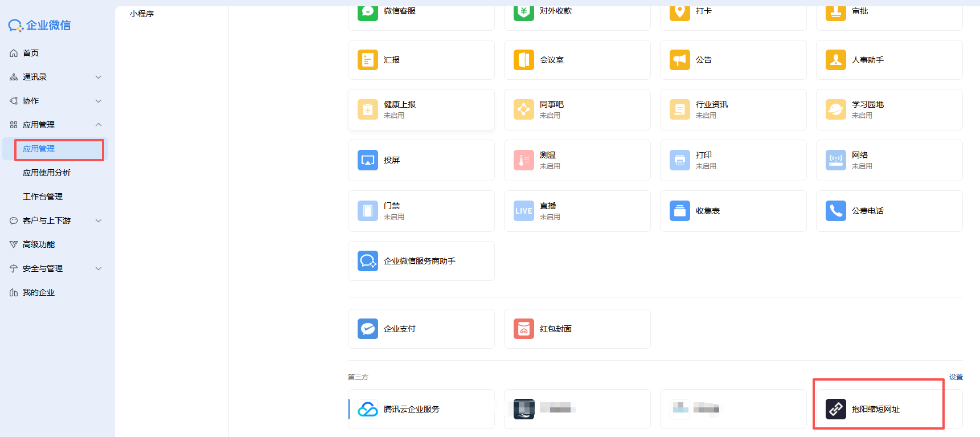This screenshot has height=437, width=980.
Task: Open 工作台管理 submenu item
Action: (x=43, y=197)
